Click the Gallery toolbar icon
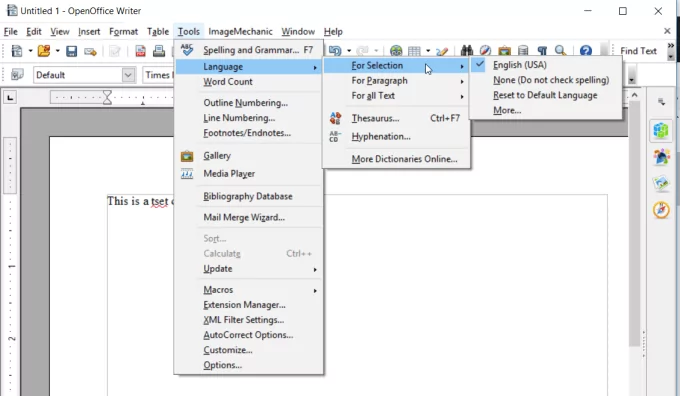 pos(504,51)
